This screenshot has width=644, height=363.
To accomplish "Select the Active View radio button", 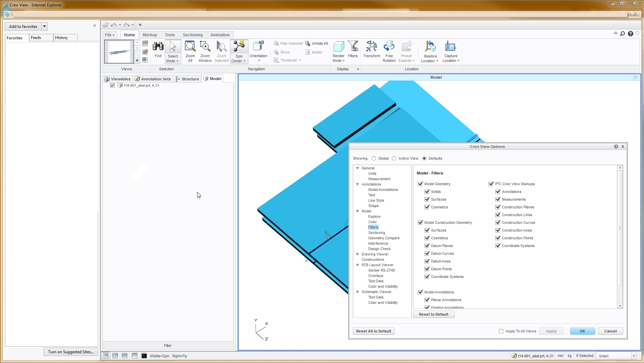I will pyautogui.click(x=395, y=158).
